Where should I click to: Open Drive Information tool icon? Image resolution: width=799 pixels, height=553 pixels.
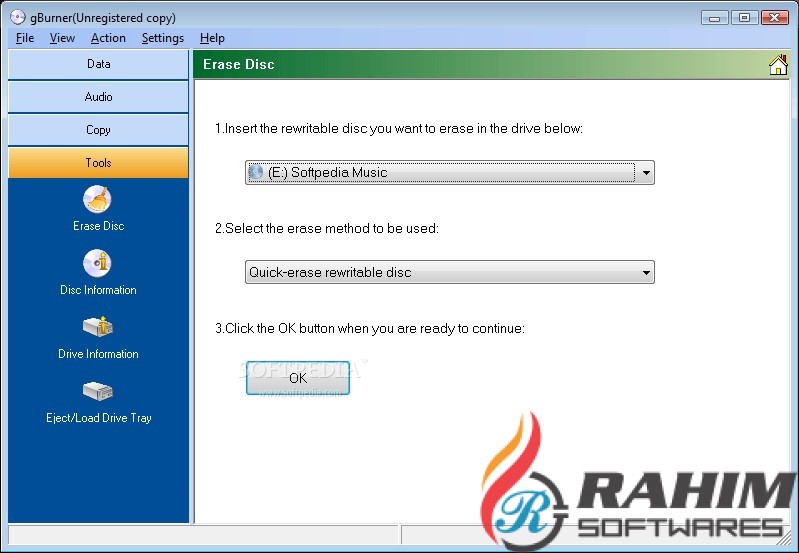tap(98, 327)
